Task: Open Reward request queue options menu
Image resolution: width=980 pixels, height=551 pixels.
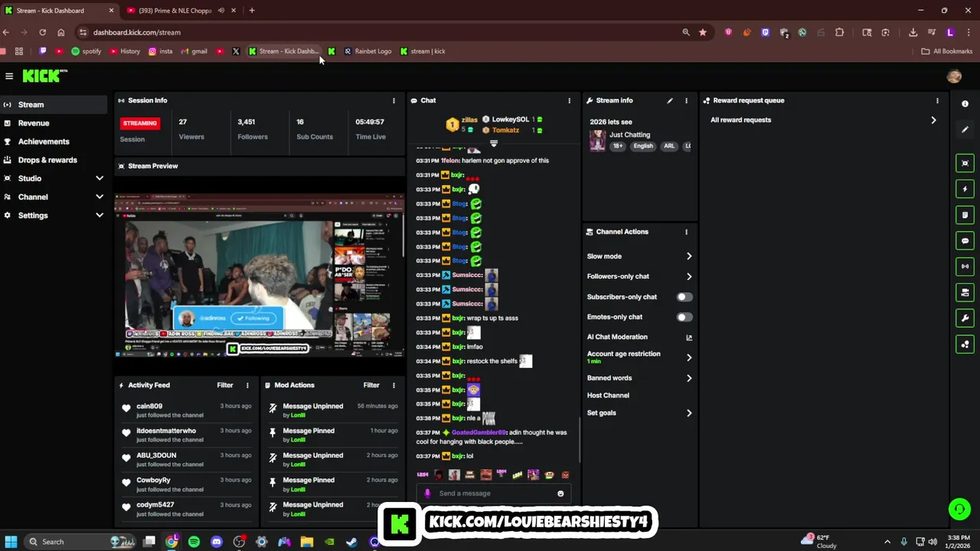Action: point(937,100)
